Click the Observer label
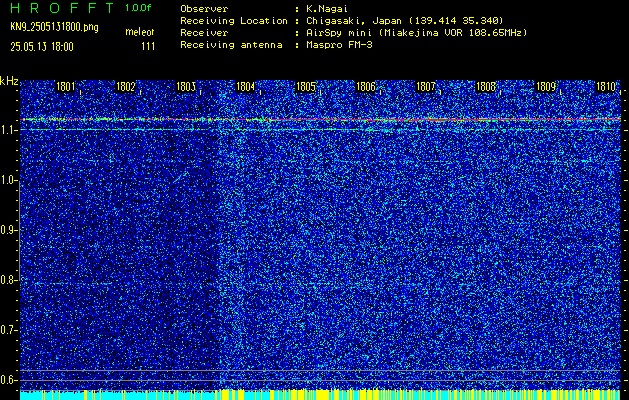This screenshot has width=629, height=400. point(204,8)
